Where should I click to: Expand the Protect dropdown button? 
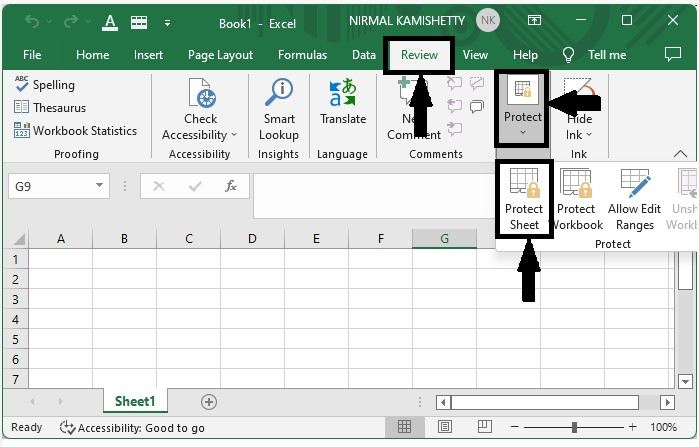click(523, 133)
